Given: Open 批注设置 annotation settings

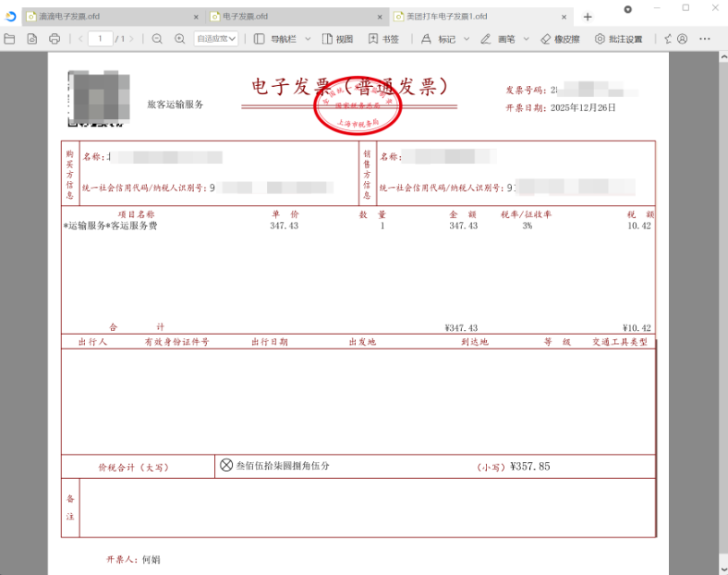Looking at the screenshot, I should pos(618,39).
